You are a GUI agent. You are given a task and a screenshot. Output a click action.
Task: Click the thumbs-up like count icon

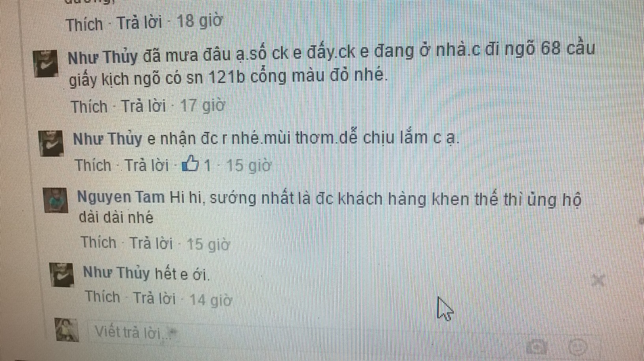click(x=191, y=164)
